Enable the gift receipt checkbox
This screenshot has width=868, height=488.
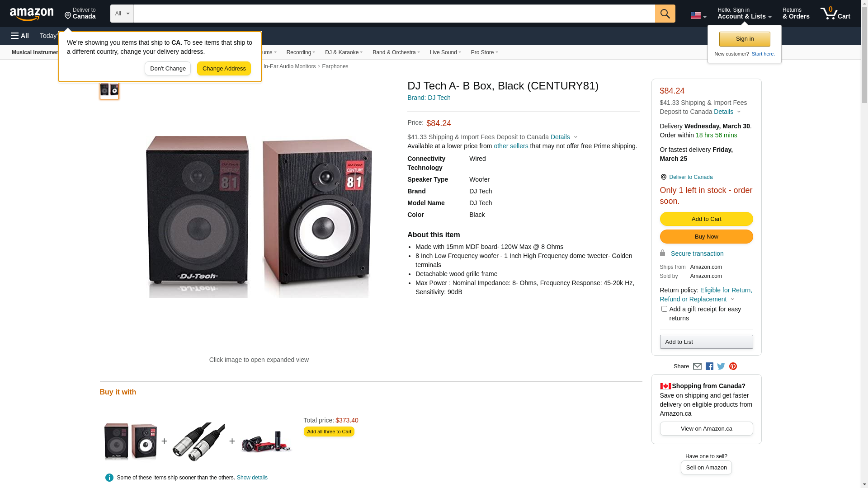pos(664,309)
